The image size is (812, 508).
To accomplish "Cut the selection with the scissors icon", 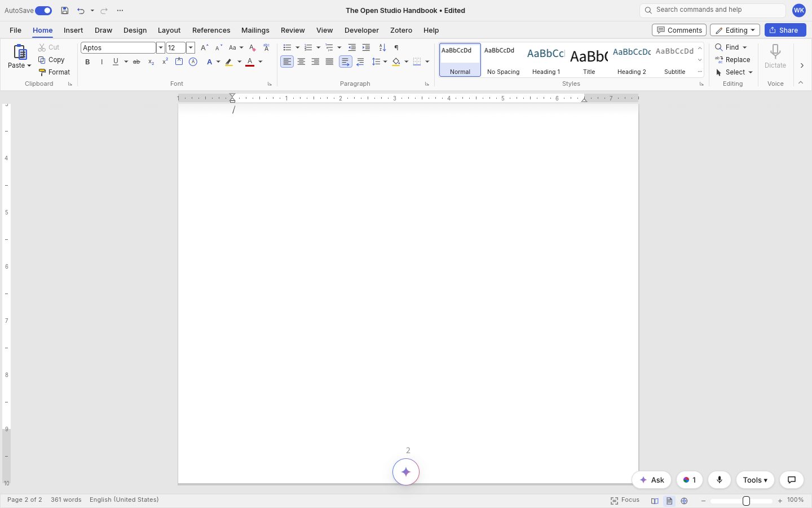I will click(x=42, y=47).
